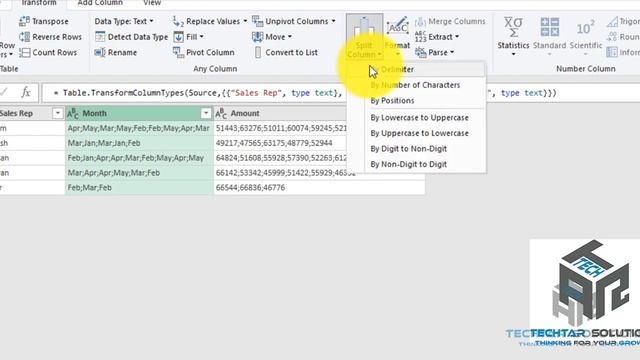Open the Replace Values dropdown arrow
This screenshot has height=360, width=640.
pos(245,21)
